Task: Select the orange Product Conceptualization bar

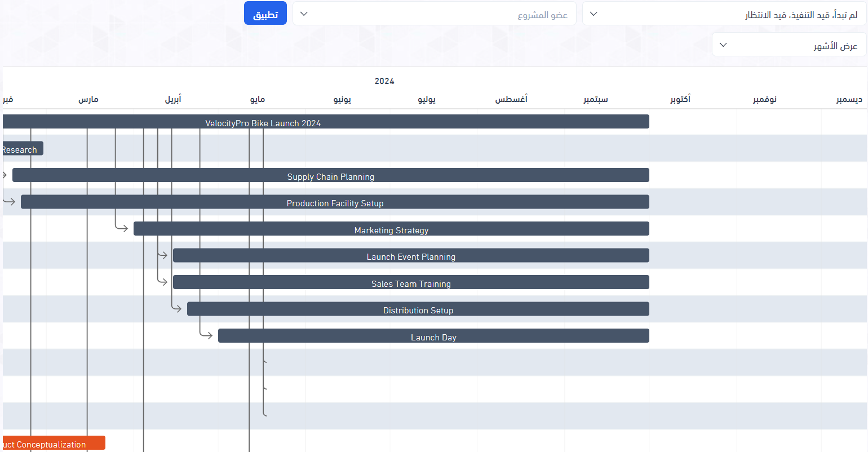Action: click(x=54, y=444)
